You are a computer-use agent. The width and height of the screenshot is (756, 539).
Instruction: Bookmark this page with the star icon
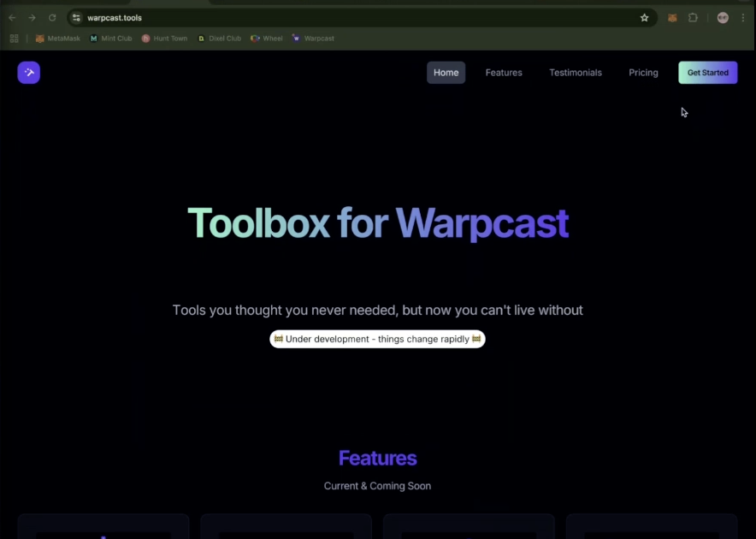pos(645,17)
